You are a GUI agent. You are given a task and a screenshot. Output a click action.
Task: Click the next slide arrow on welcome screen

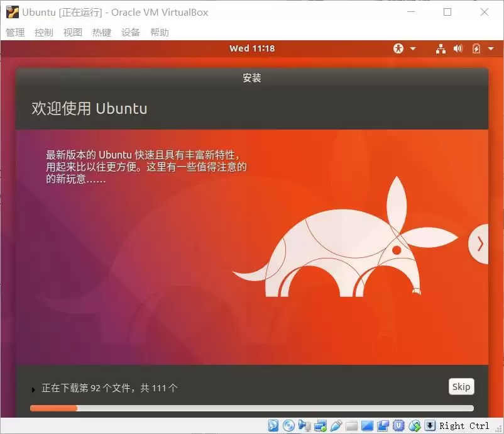(x=480, y=244)
